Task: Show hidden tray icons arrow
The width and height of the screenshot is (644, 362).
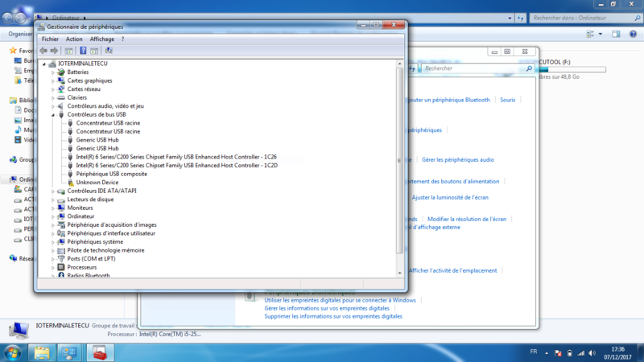Action: tap(547, 353)
